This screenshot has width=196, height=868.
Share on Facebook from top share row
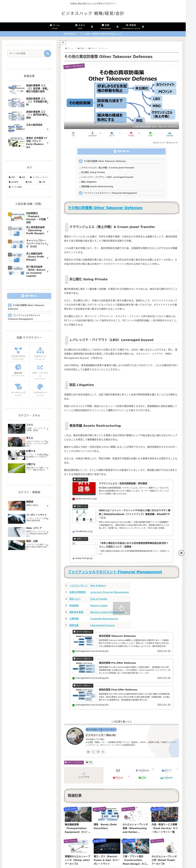[x=93, y=134]
